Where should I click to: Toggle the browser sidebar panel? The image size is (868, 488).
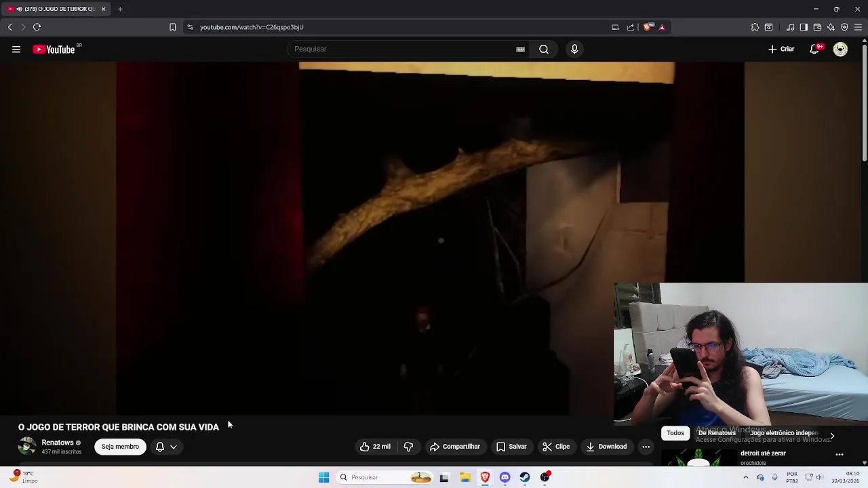[x=804, y=27]
